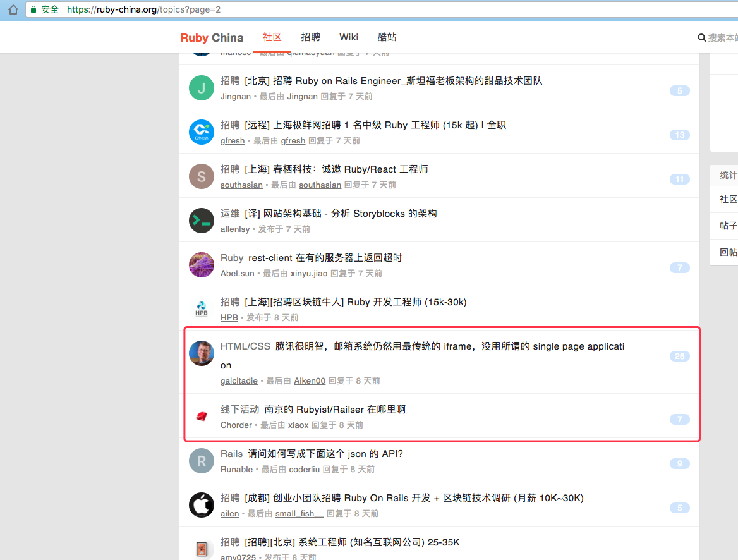The image size is (738, 560).
Task: Open the 酷站 nav tab
Action: tap(387, 37)
